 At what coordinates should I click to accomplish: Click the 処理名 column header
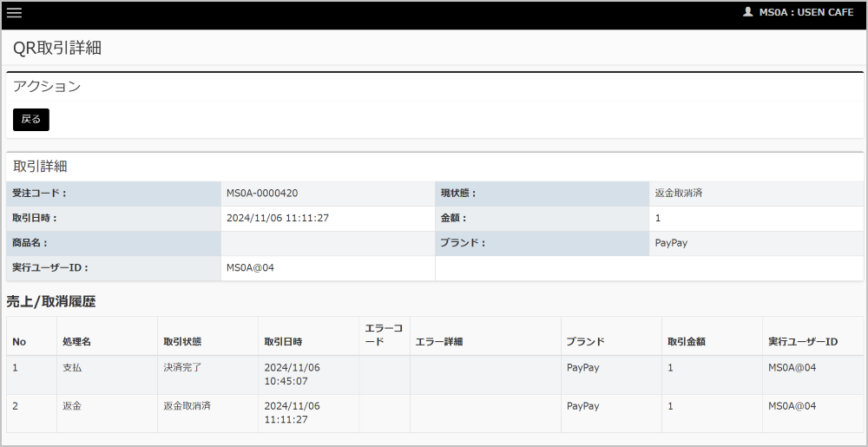[x=76, y=342]
